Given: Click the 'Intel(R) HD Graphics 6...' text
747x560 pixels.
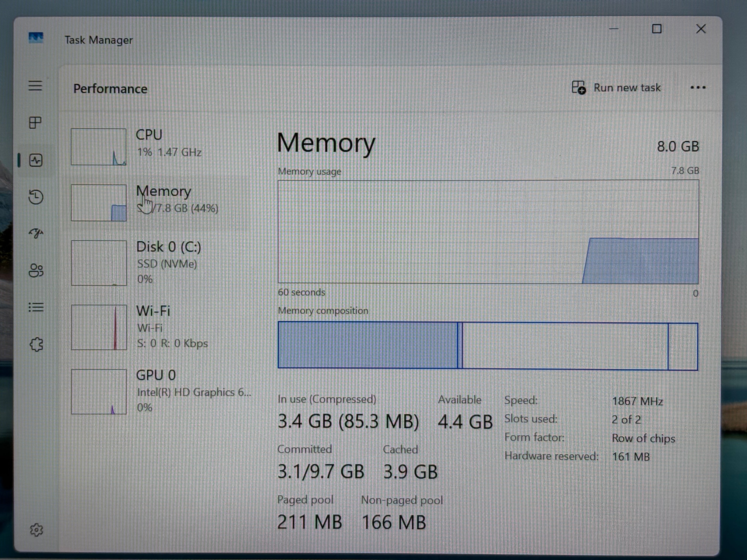Looking at the screenshot, I should pos(194,392).
